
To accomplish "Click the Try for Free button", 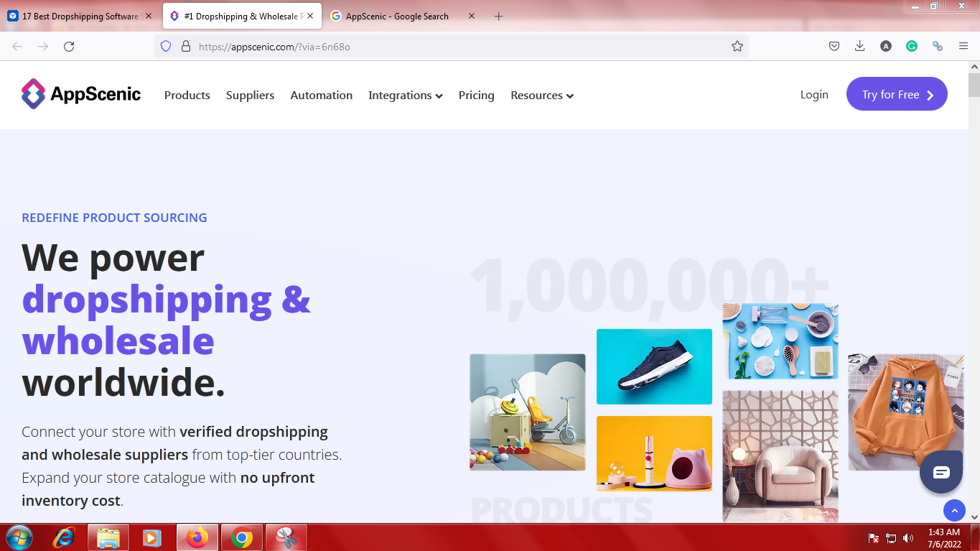I will (897, 94).
